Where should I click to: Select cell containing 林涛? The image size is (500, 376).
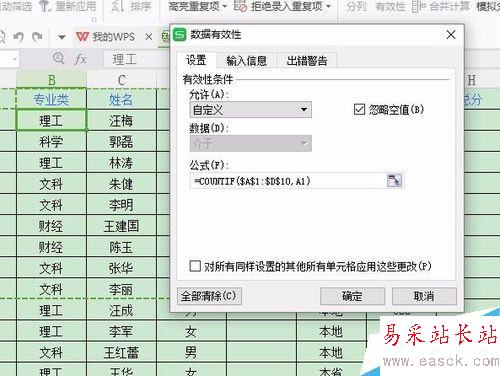pos(121,163)
